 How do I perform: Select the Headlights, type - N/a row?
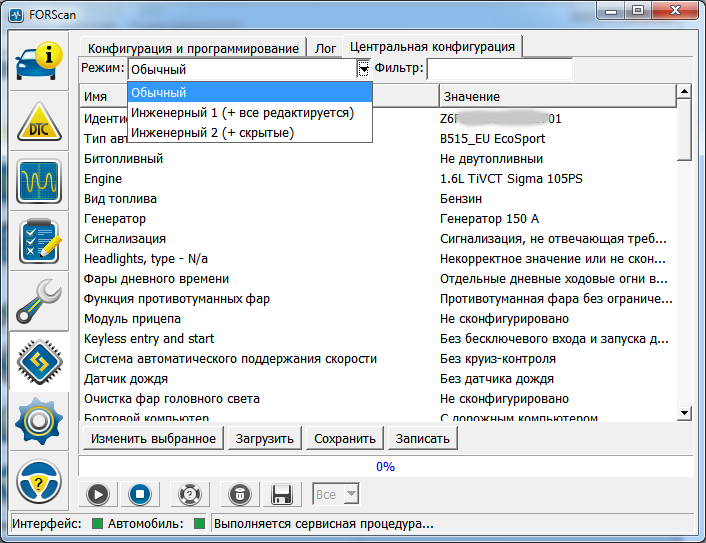378,259
